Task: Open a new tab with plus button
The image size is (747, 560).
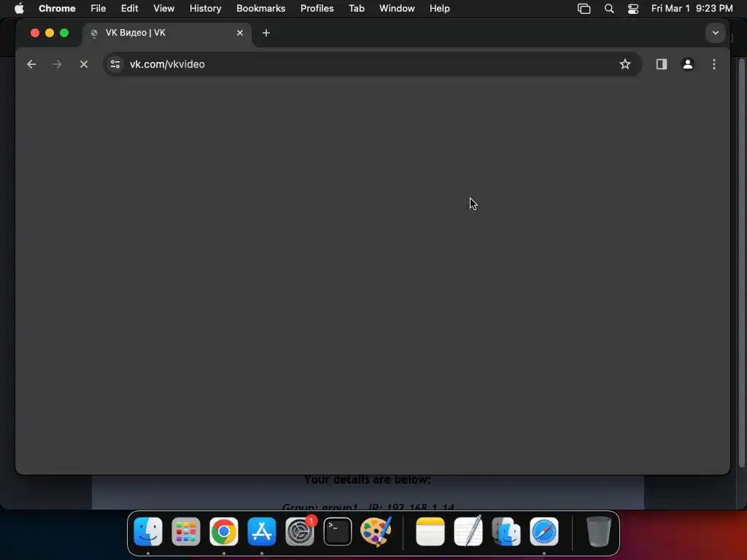Action: (266, 33)
